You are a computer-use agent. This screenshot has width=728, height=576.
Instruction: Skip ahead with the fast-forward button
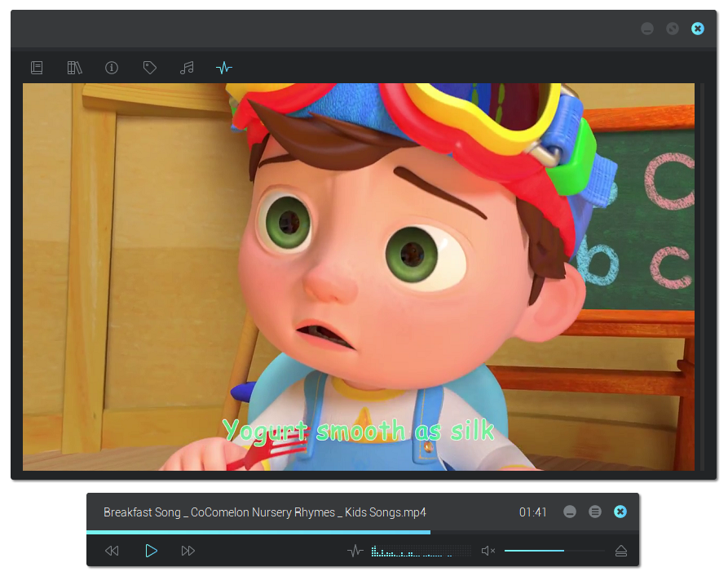click(188, 552)
